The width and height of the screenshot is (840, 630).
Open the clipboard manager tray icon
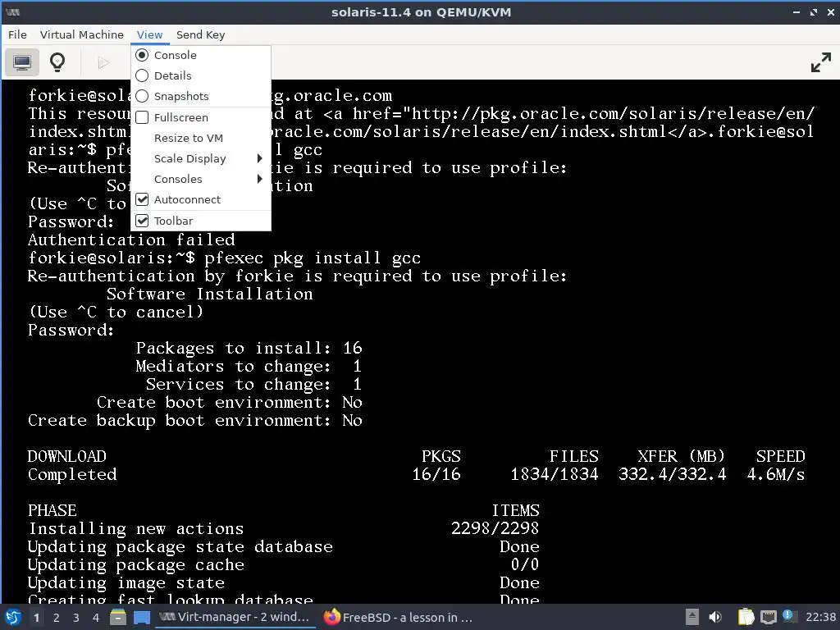[746, 617]
